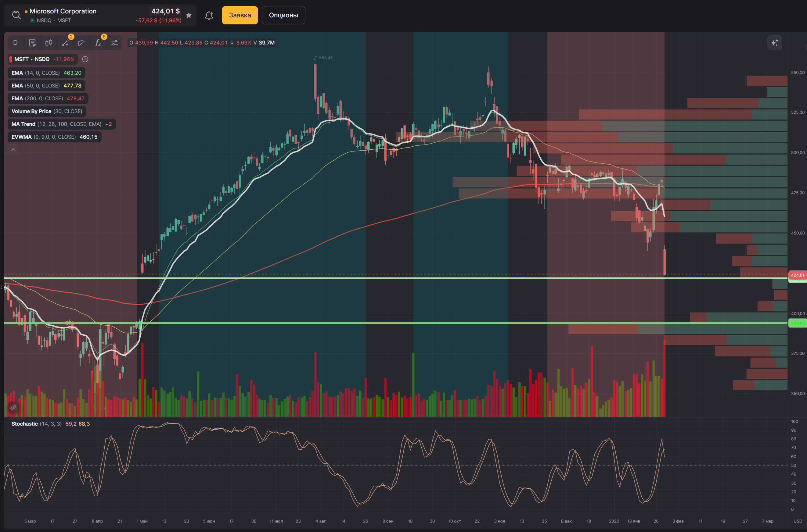Select the 394,00 green price level marker

[x=797, y=323]
